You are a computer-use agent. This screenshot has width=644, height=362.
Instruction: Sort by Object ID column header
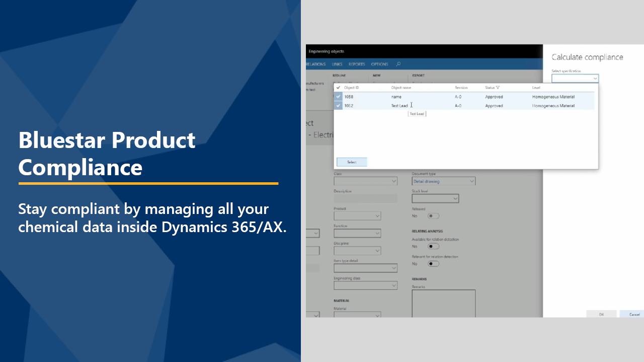point(351,88)
